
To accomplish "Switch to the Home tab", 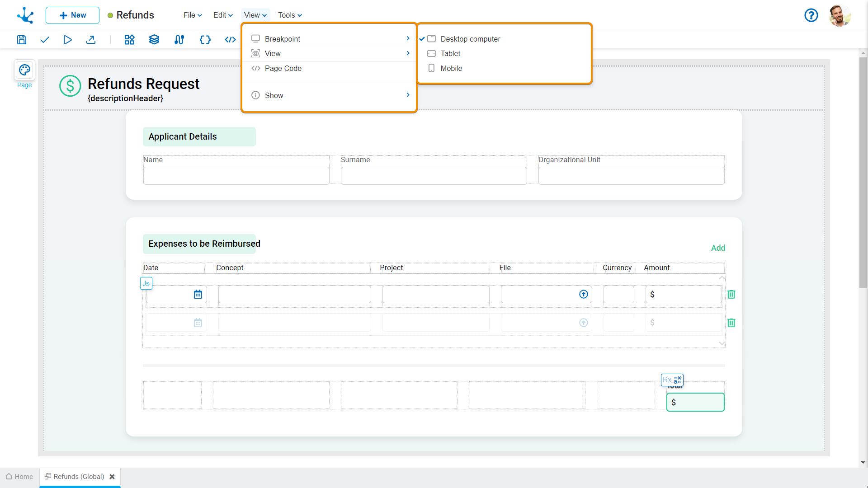I will coord(19,477).
